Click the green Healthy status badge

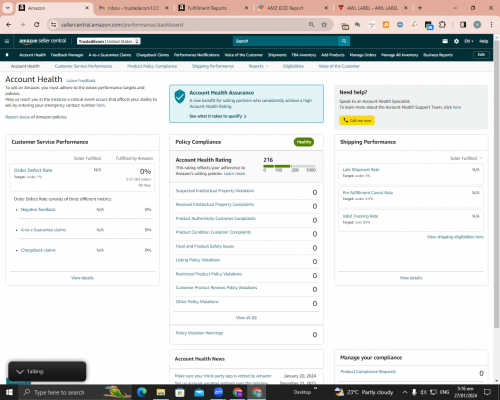304,142
